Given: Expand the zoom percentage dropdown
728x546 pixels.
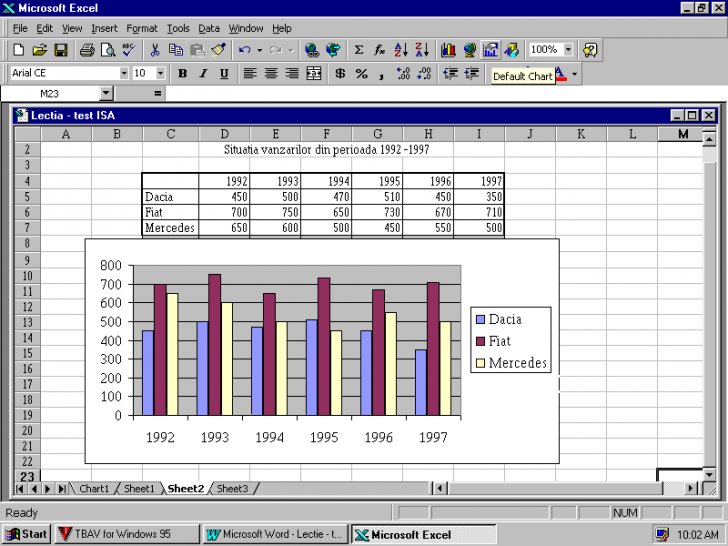Looking at the screenshot, I should pos(568,49).
